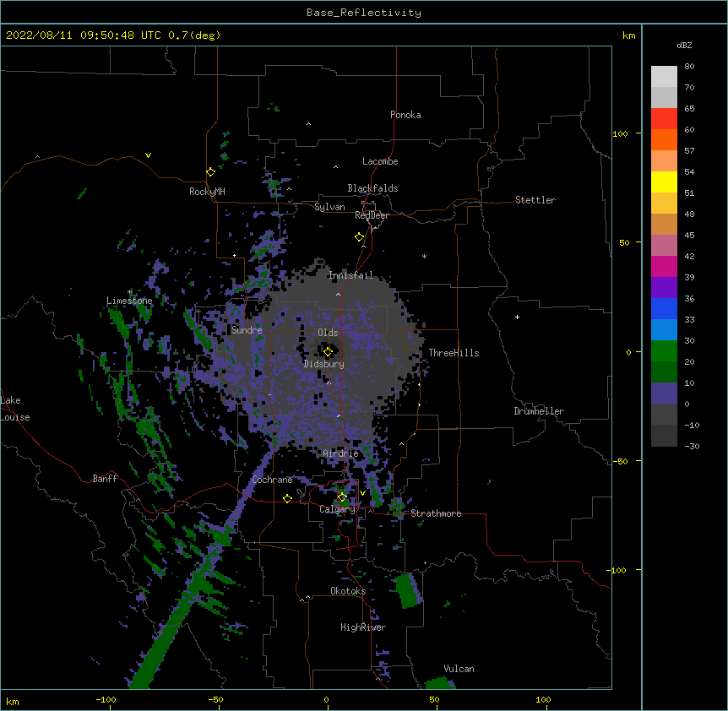Click the yellow radar site marker near Olds

(x=328, y=352)
